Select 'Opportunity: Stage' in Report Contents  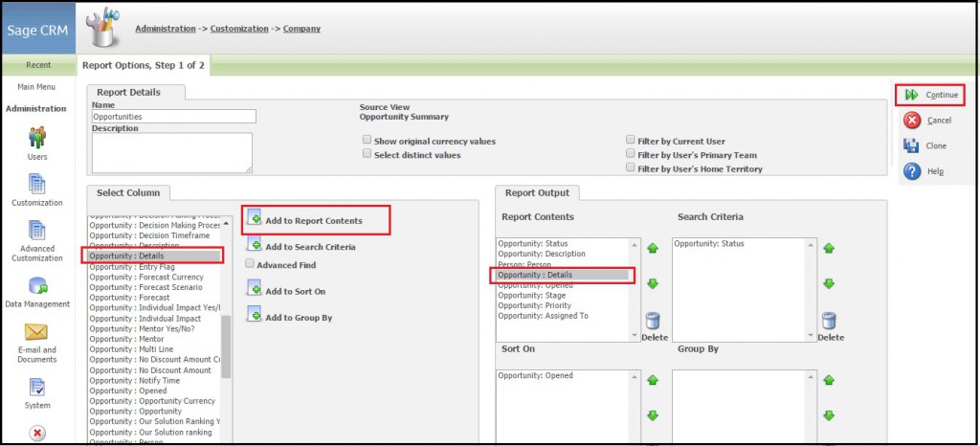click(563, 296)
